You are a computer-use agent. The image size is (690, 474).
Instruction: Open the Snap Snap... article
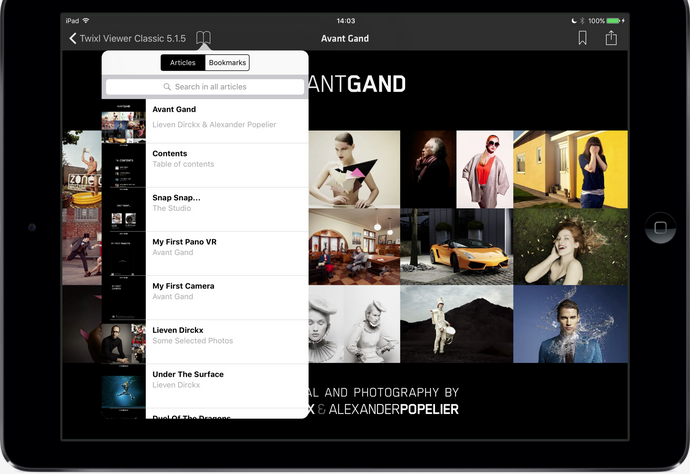point(205,209)
